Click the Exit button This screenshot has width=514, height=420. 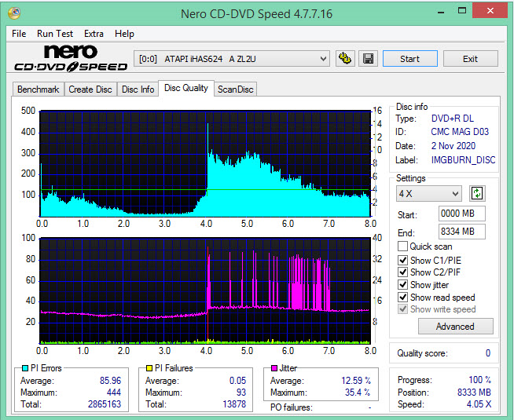(471, 59)
